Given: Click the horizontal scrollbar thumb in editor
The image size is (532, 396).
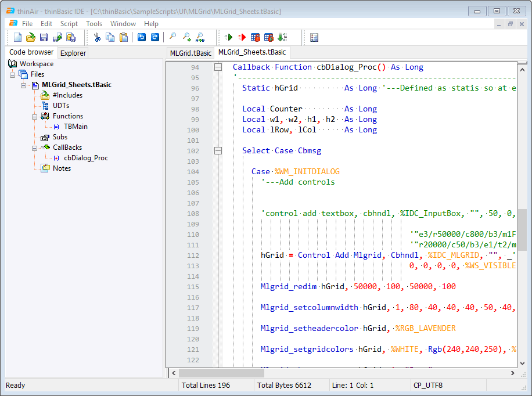Looking at the screenshot, I should 221,373.
